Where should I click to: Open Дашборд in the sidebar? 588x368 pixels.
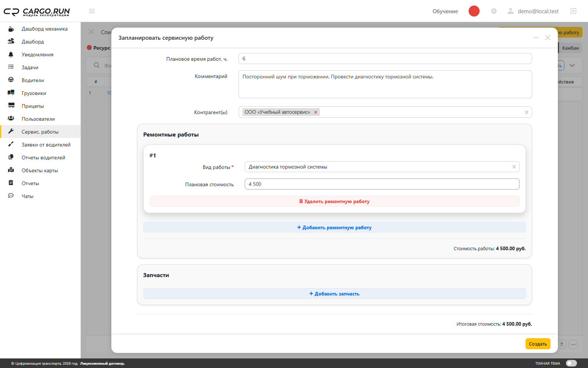tap(40, 42)
